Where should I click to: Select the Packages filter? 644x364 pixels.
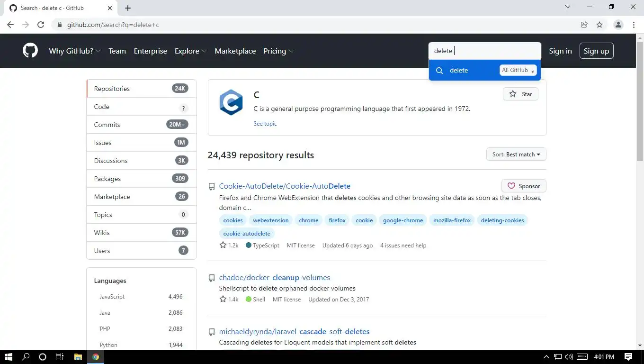141,179
